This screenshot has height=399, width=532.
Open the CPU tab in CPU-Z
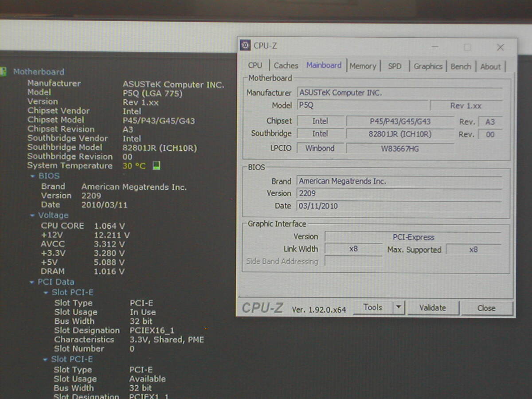pos(255,65)
